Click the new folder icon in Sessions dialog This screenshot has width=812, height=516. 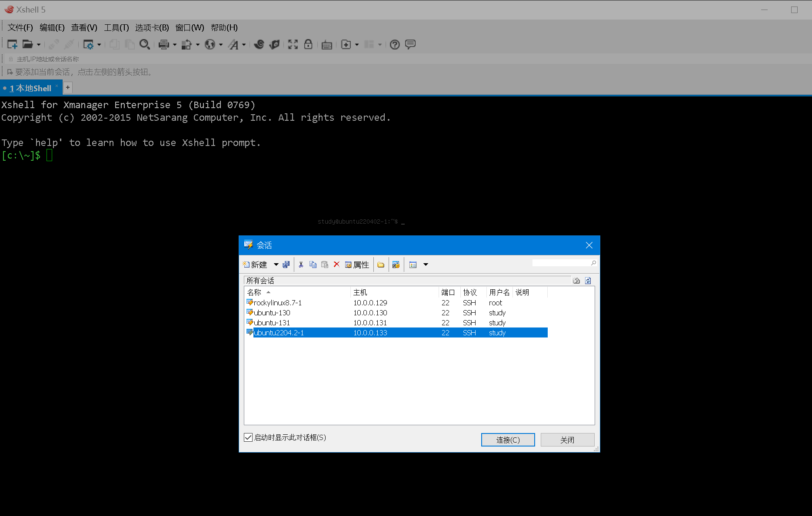pos(381,265)
